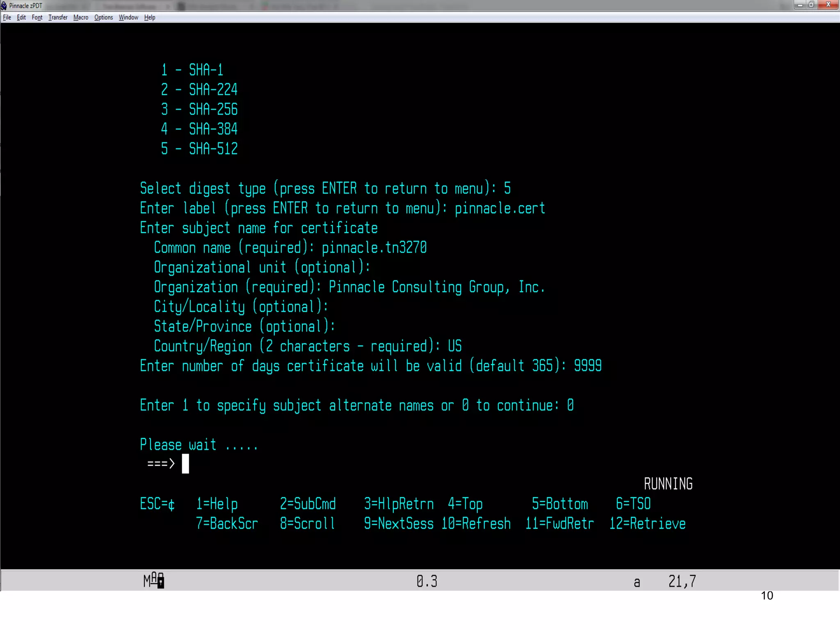Click the 7=BackScr function key label
Image resolution: width=840 pixels, height=630 pixels.
click(227, 524)
